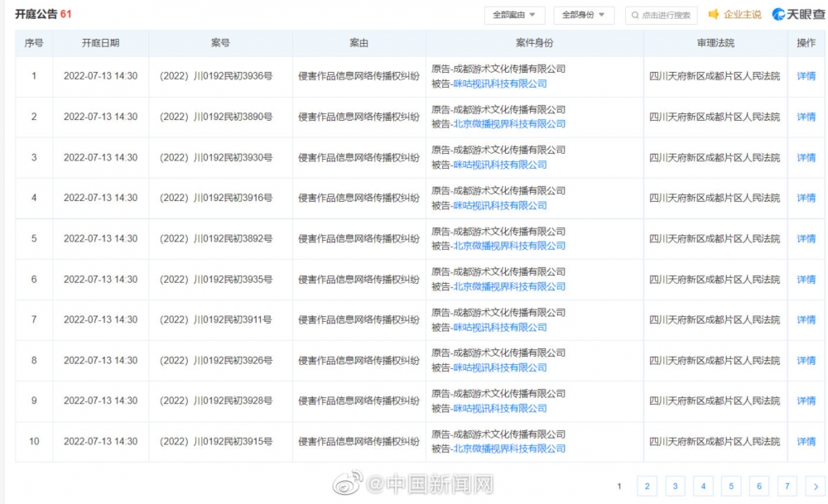This screenshot has width=828, height=504.
Task: Open defendant 咪咕视讯科技有限公司 in row 1
Action: (x=499, y=84)
